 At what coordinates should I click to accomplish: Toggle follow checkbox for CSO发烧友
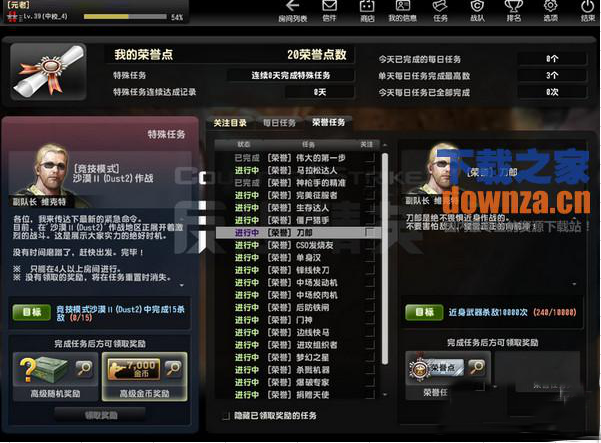coord(369,245)
